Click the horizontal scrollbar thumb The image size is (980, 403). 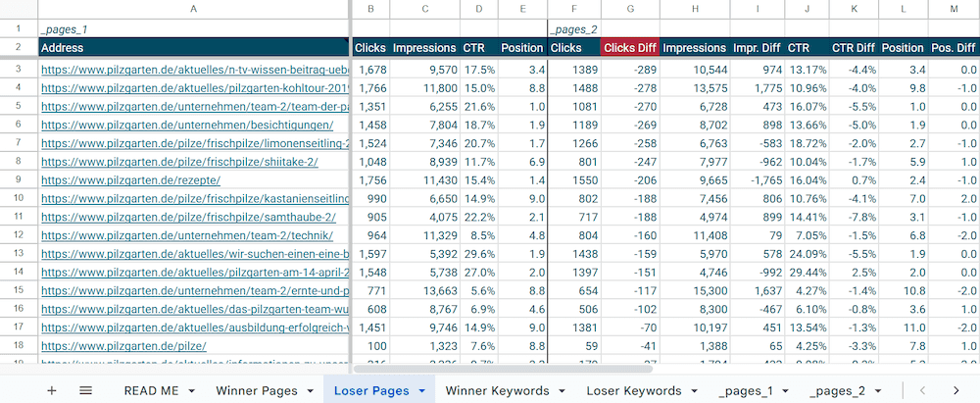(x=503, y=369)
